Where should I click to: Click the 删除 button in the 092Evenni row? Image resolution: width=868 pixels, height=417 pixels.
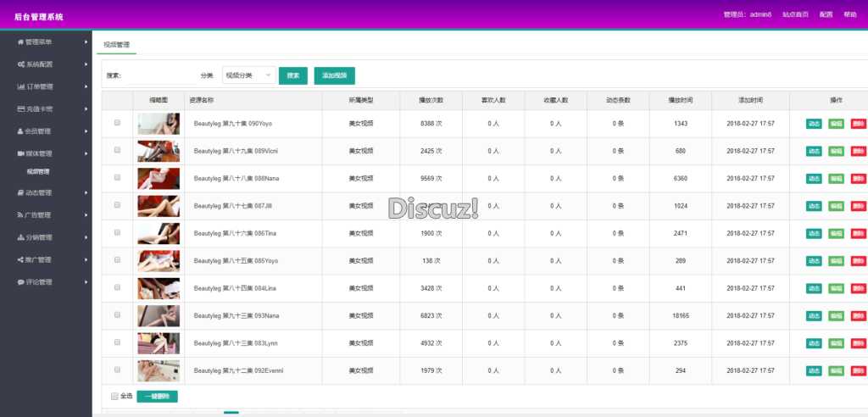(x=858, y=370)
